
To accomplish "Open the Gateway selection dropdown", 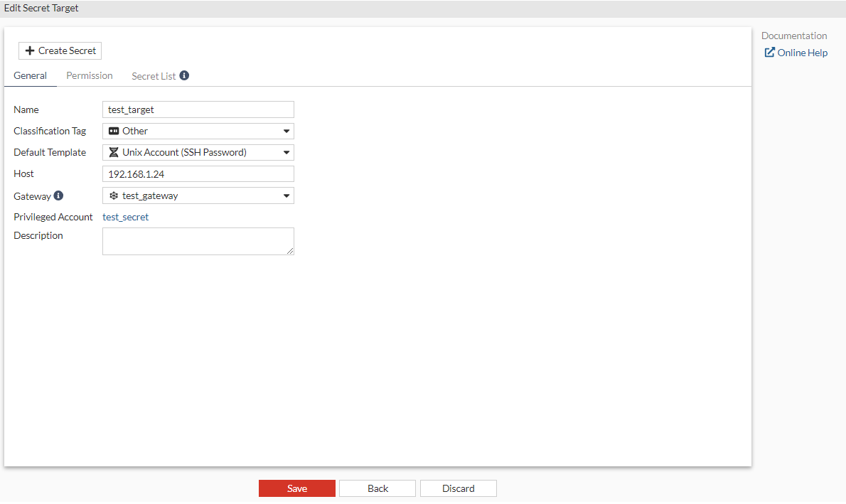I will click(286, 195).
